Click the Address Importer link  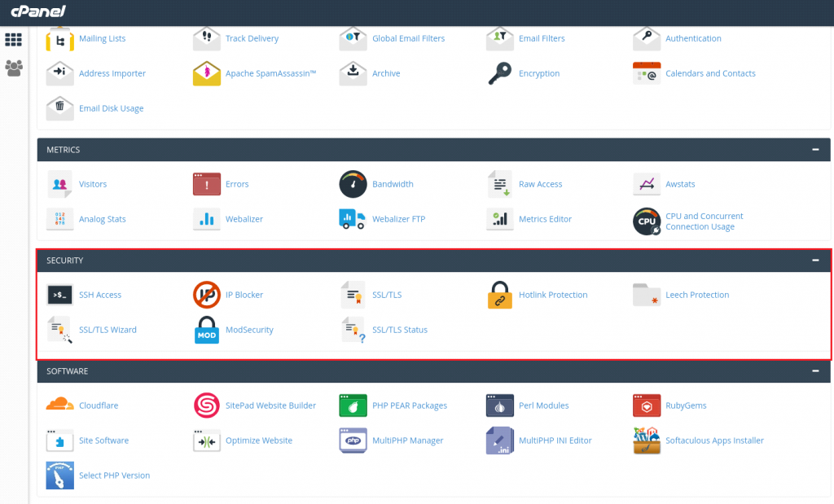(112, 73)
